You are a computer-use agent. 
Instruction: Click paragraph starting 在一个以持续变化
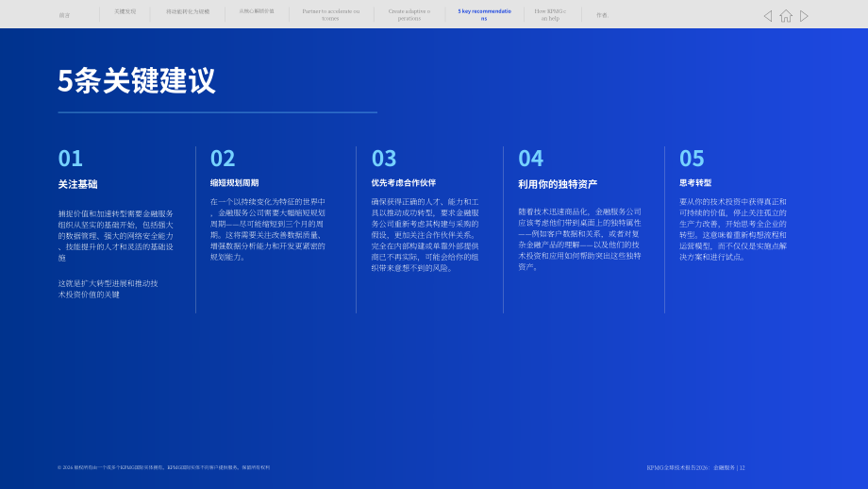pyautogui.click(x=268, y=229)
